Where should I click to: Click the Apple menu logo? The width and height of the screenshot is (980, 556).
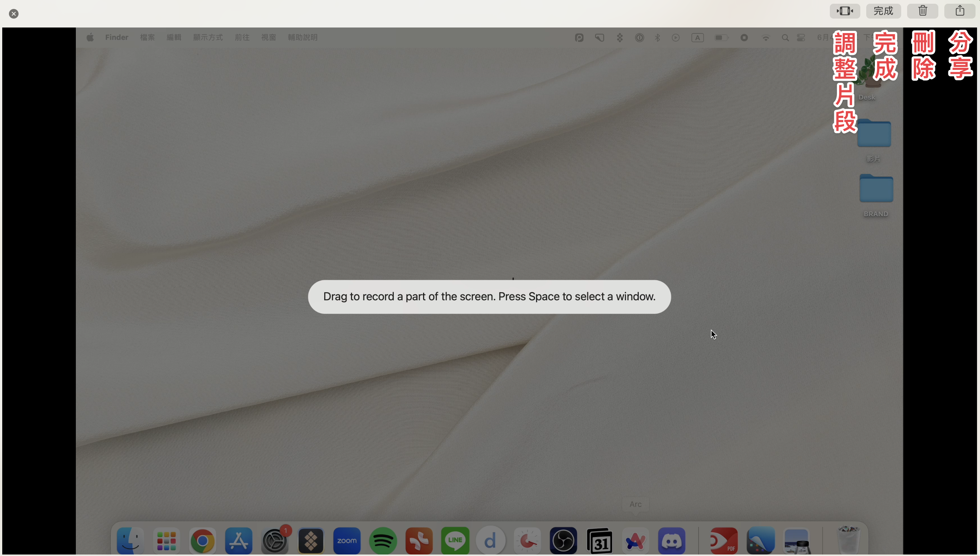pos(90,38)
